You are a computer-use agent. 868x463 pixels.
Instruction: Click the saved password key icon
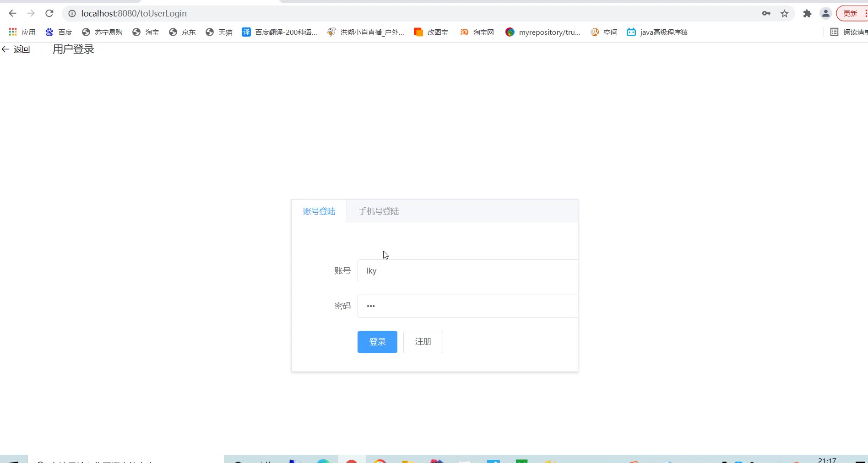coord(766,13)
